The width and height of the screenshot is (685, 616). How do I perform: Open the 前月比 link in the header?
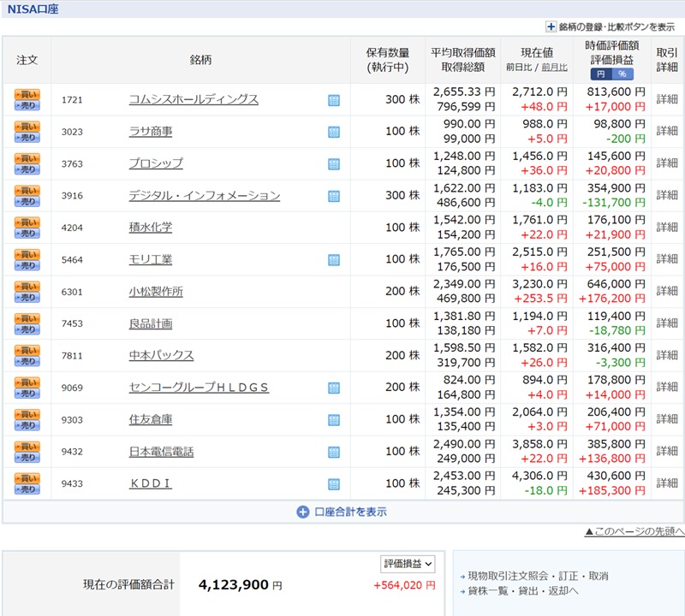point(554,68)
